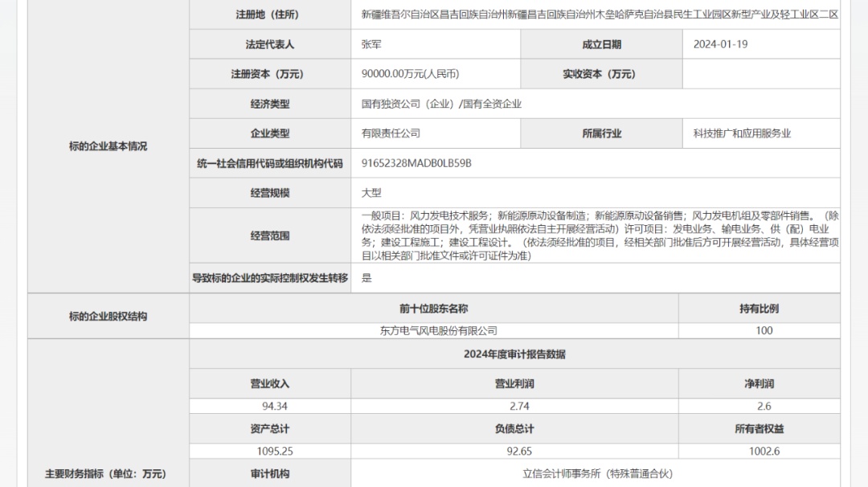Select the industry value 科技推广和应用服务业
The height and width of the screenshot is (487, 868).
click(x=742, y=133)
